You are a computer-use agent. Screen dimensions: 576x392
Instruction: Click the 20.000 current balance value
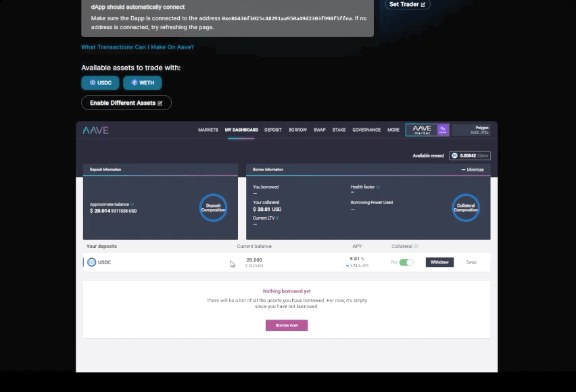(x=254, y=260)
